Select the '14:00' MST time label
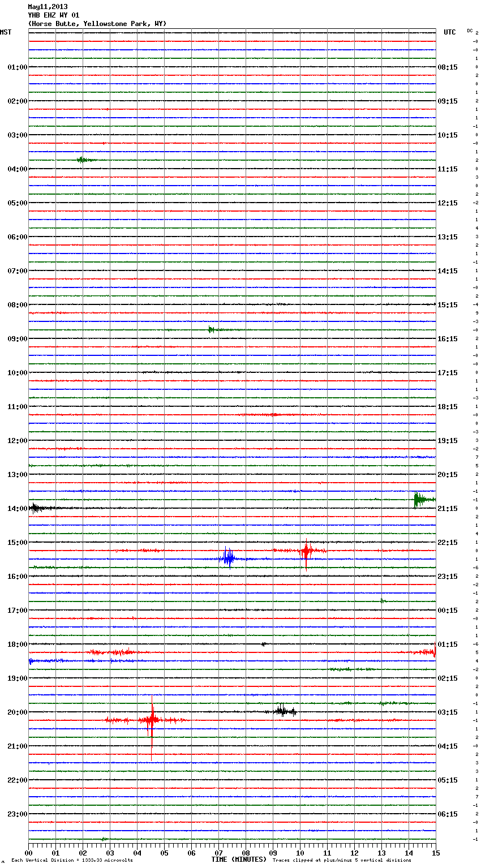Viewport: 481px width, 868px height. [17, 509]
